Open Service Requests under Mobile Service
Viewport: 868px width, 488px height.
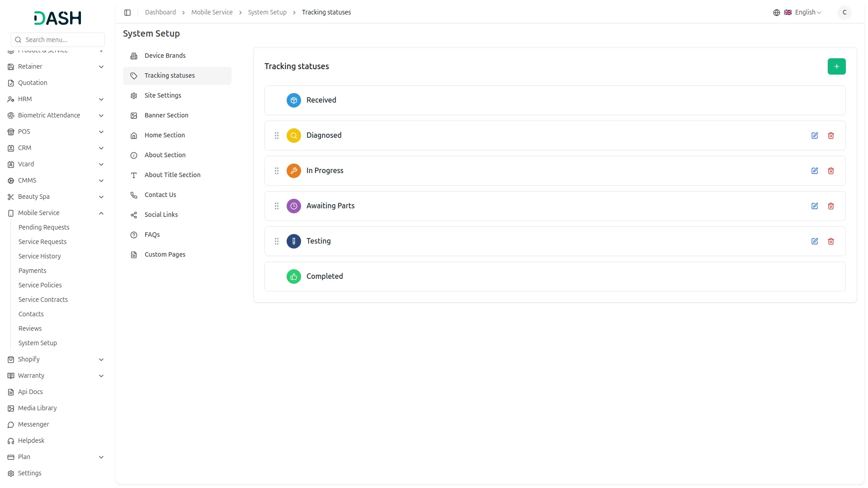click(x=42, y=242)
